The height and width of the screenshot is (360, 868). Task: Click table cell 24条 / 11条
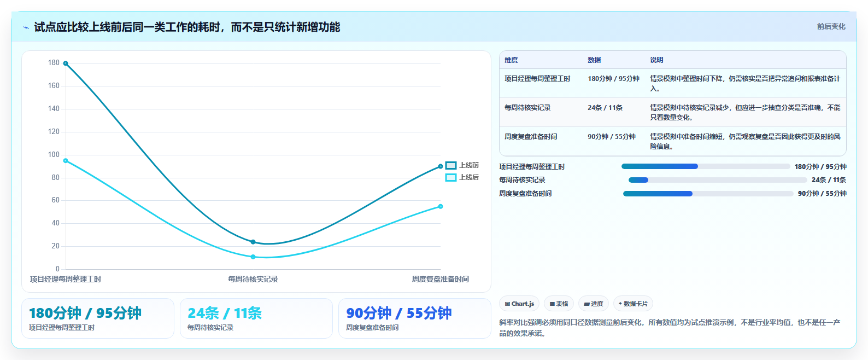pyautogui.click(x=605, y=108)
